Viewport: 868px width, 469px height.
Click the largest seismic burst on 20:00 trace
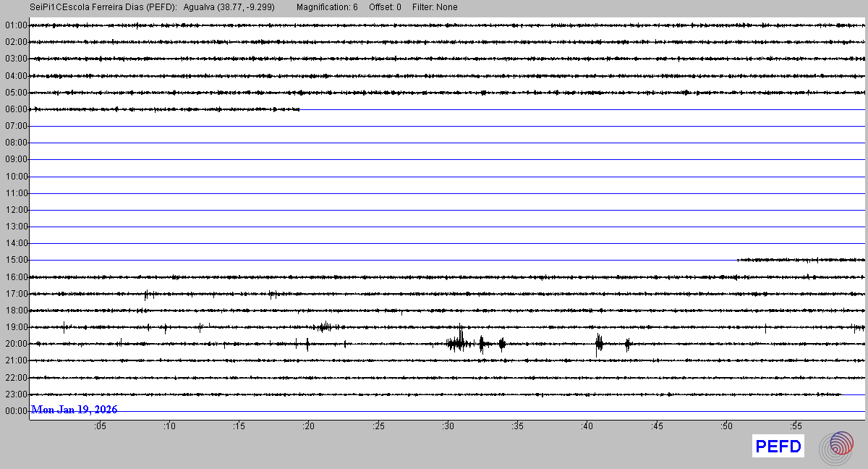coord(459,342)
